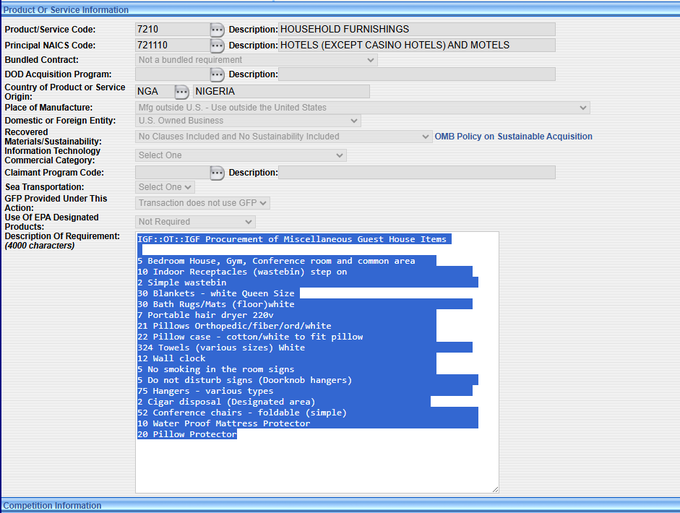Expand the Place of Manufacture dropdown
The image size is (680, 513).
(362, 107)
